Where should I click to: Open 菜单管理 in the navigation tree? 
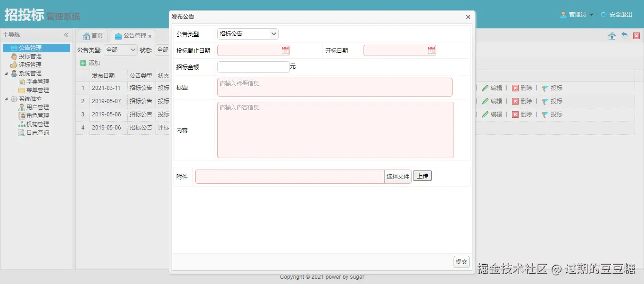[x=38, y=90]
